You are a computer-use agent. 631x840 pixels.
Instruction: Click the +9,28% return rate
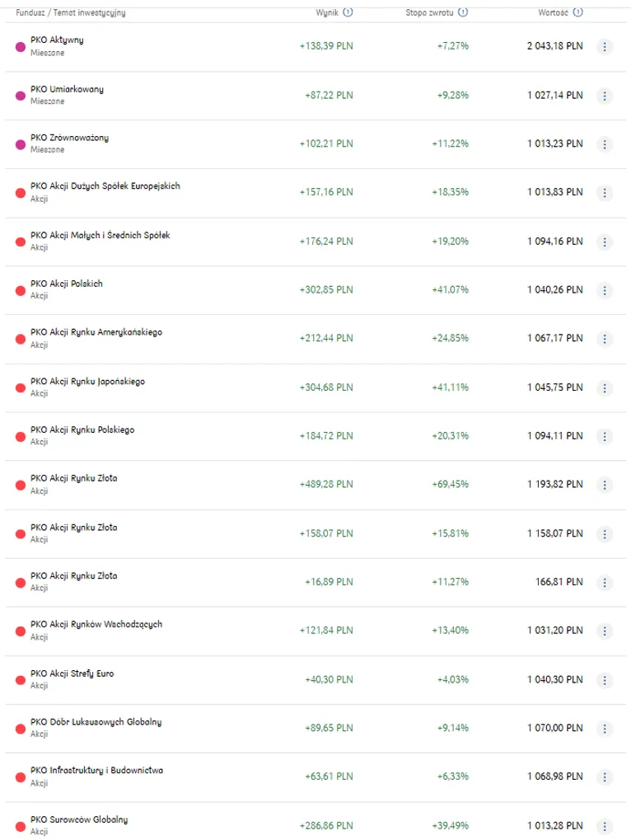(453, 96)
